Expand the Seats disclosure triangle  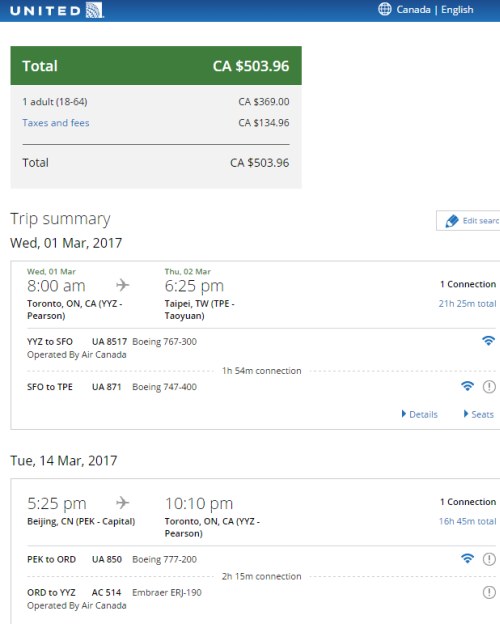tap(466, 414)
